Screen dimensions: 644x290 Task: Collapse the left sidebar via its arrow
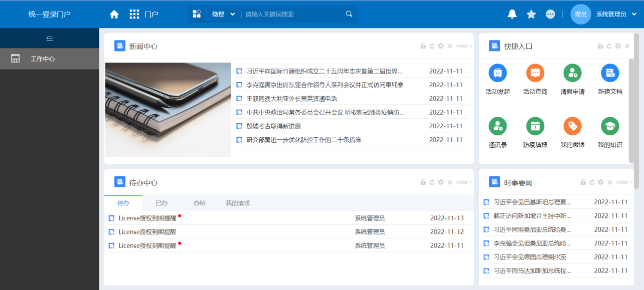point(50,38)
